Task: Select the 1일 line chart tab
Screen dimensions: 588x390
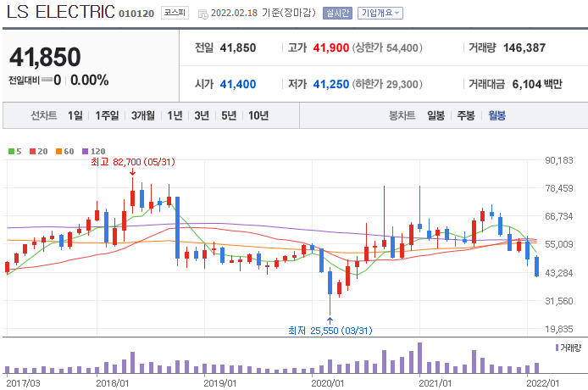Action: tap(75, 115)
